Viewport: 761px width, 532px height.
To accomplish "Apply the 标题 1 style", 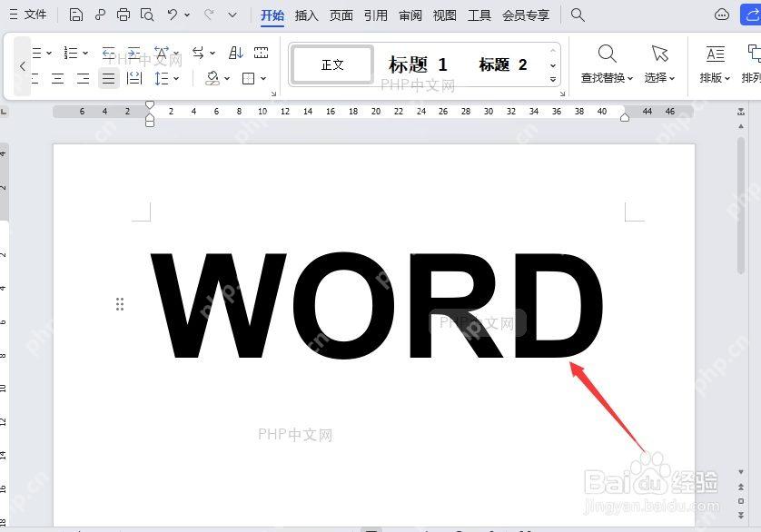I will [418, 64].
